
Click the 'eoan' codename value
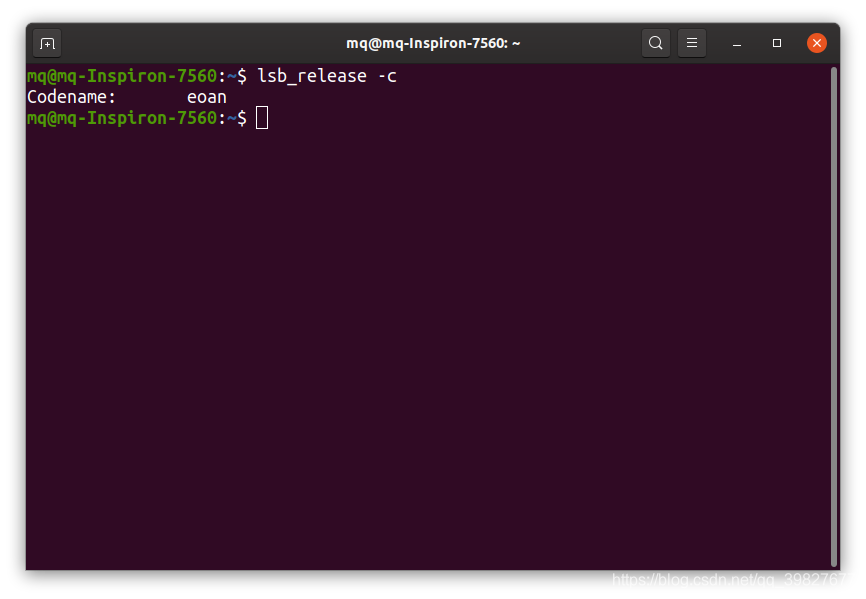pyautogui.click(x=207, y=98)
